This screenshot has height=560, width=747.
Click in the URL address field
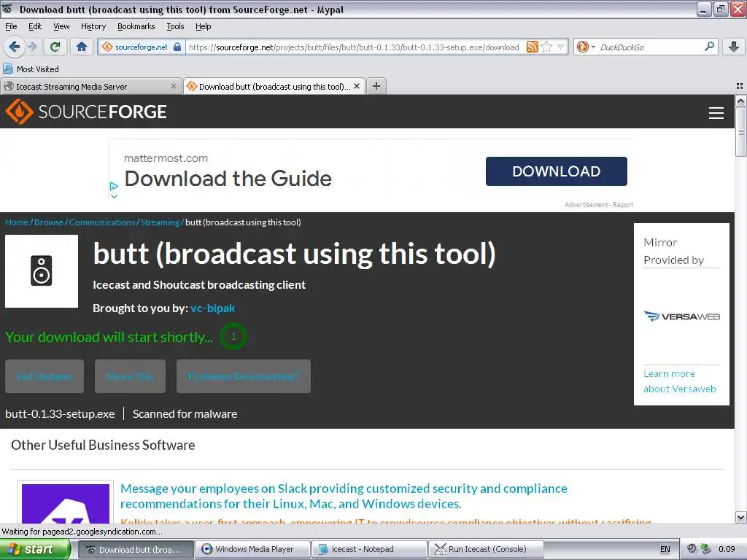(354, 47)
